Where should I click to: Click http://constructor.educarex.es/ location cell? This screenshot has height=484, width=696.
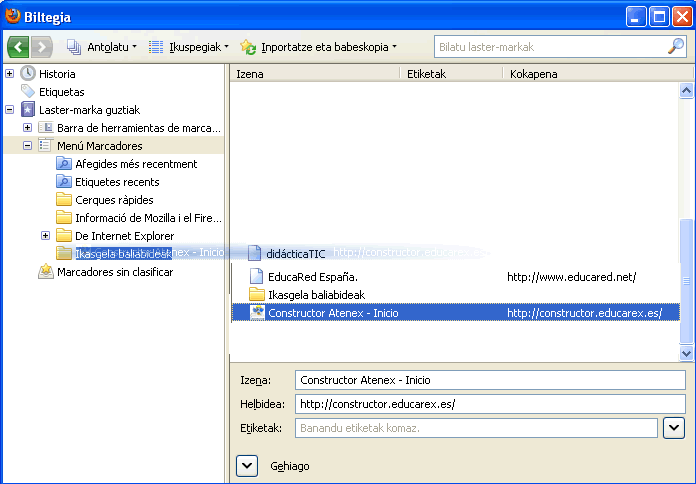tap(585, 313)
